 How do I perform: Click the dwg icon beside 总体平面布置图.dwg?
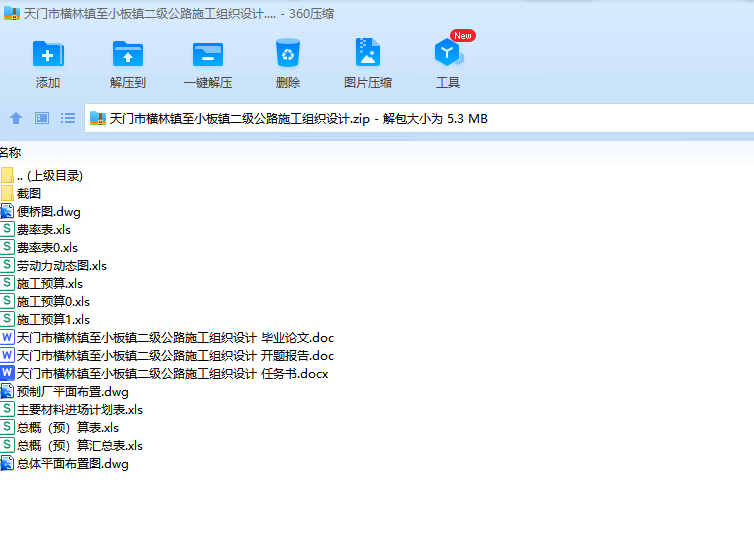[x=7, y=463]
